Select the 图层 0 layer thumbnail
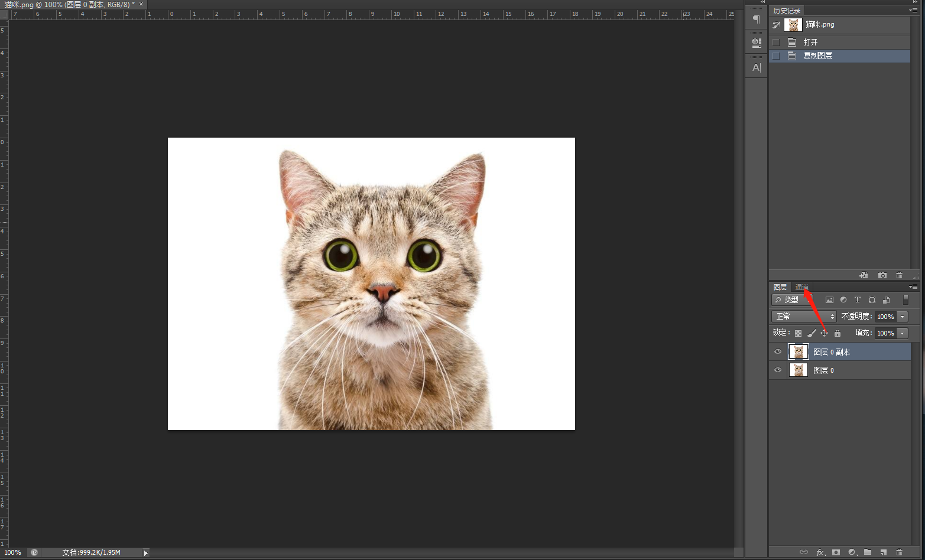The image size is (925, 560). pos(799,370)
